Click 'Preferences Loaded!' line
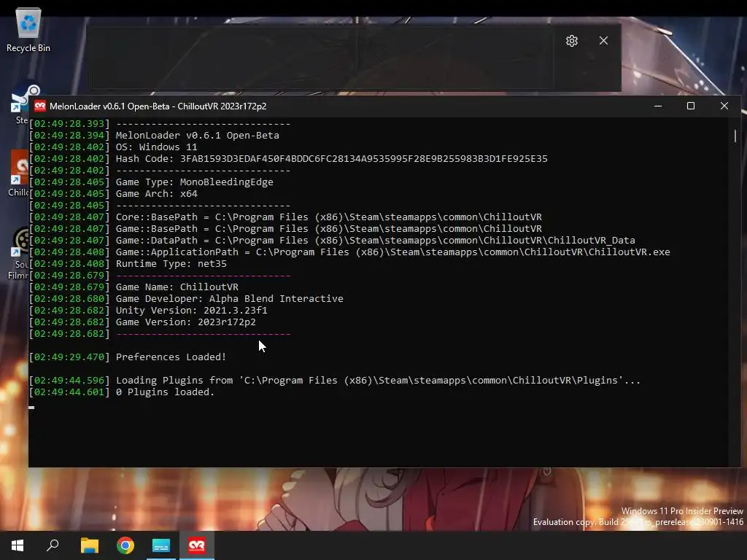This screenshot has width=747, height=560. coord(171,357)
